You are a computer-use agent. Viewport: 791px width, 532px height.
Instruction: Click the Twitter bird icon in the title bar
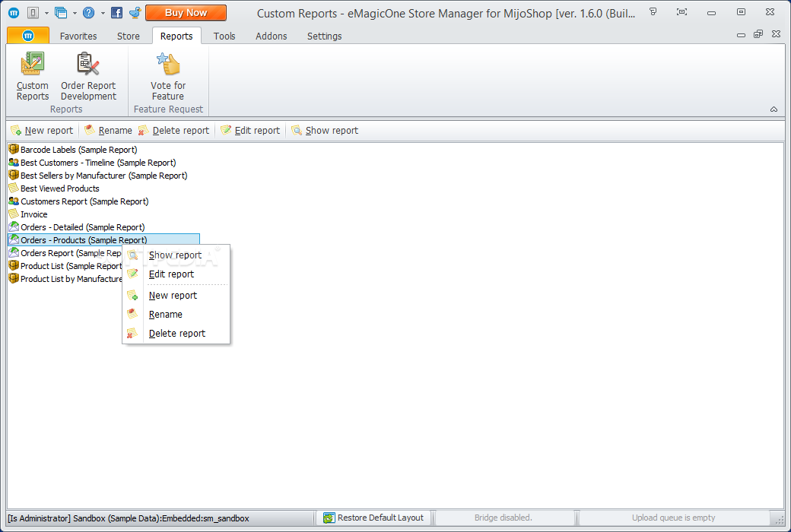(x=135, y=13)
